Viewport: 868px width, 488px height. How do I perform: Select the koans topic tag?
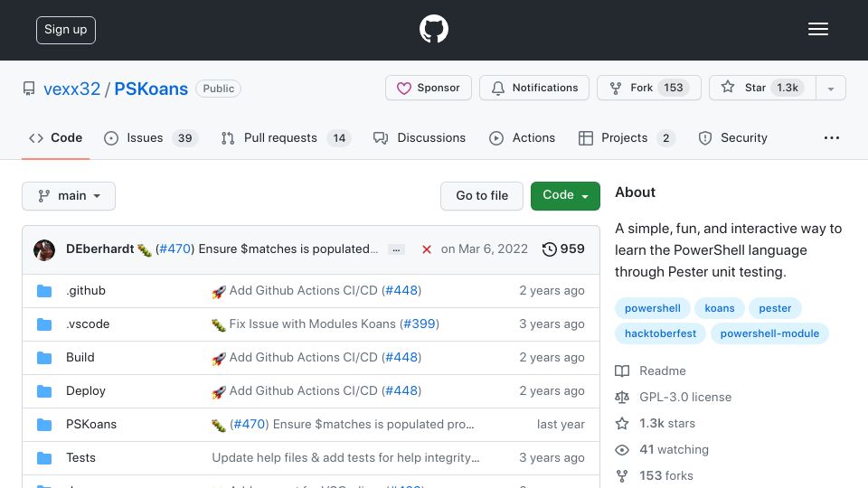pos(720,308)
